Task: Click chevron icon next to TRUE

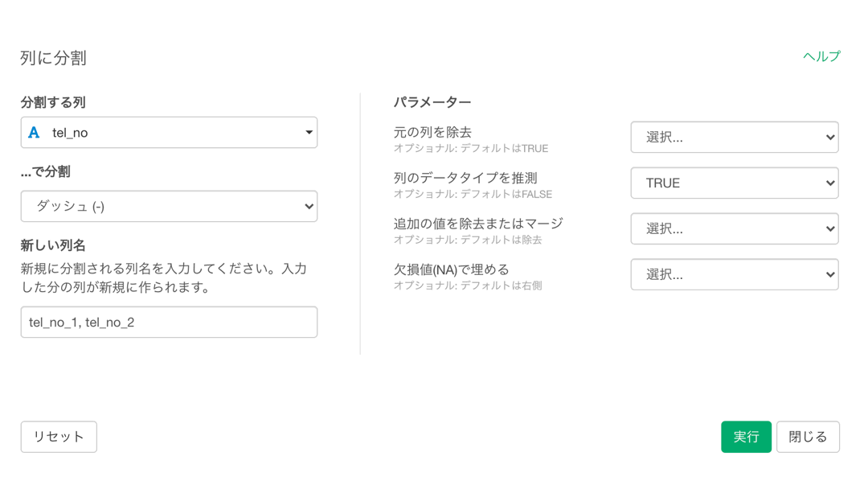Action: pos(829,183)
